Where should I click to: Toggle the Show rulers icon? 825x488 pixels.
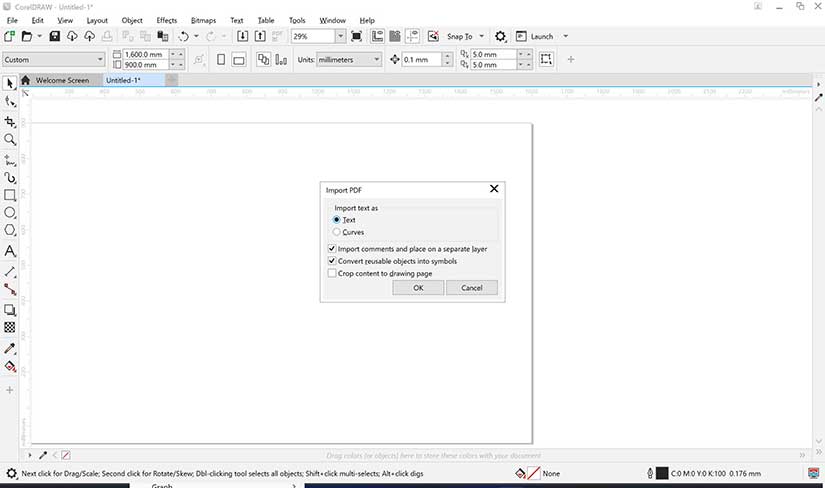tap(377, 36)
